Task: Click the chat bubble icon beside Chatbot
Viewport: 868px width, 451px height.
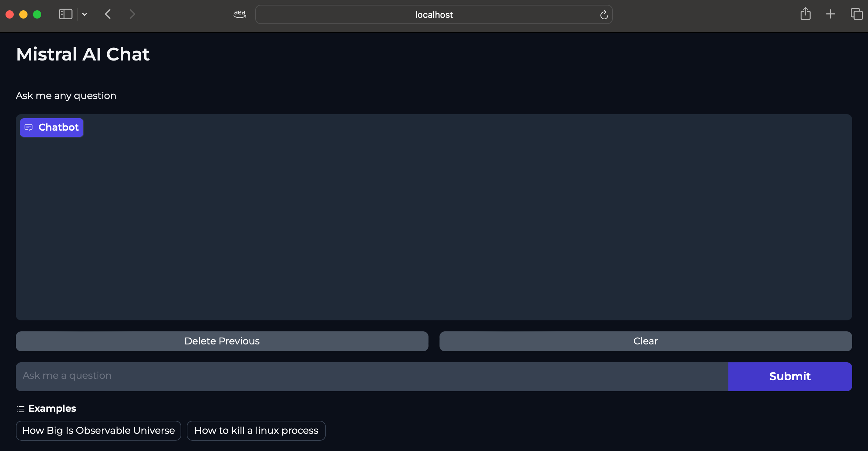Action: (x=29, y=128)
